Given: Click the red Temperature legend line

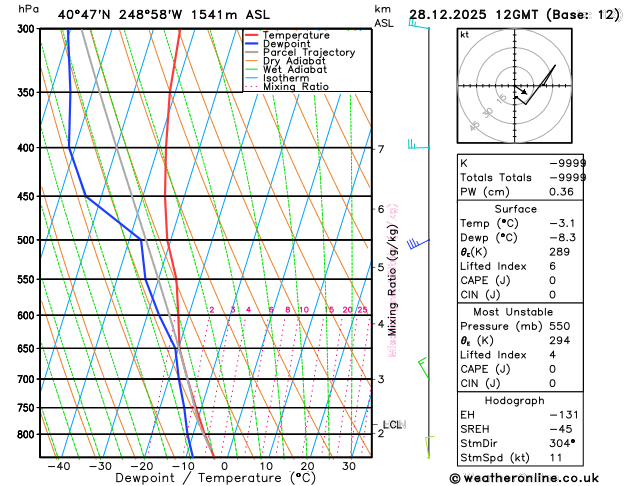Looking at the screenshot, I should point(252,35).
